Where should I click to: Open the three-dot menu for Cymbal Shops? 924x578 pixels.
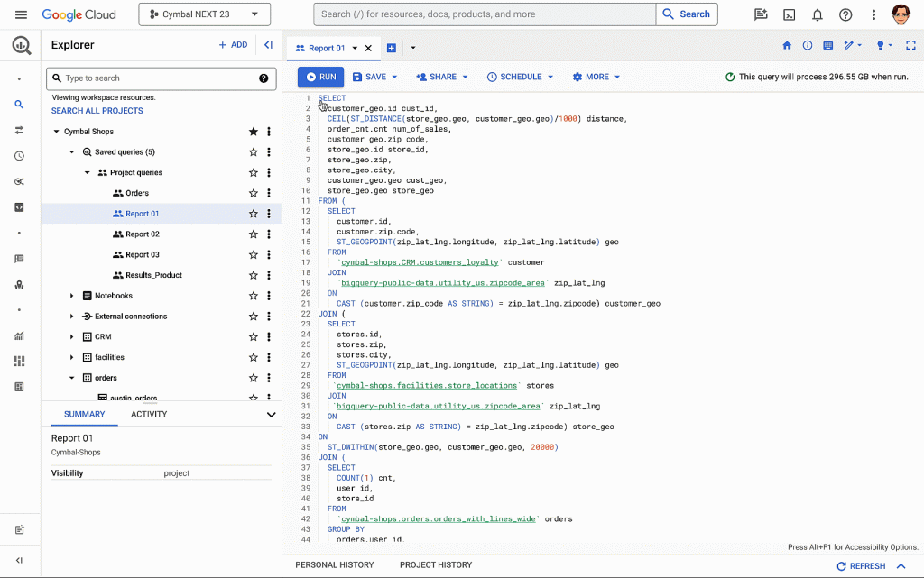[269, 132]
